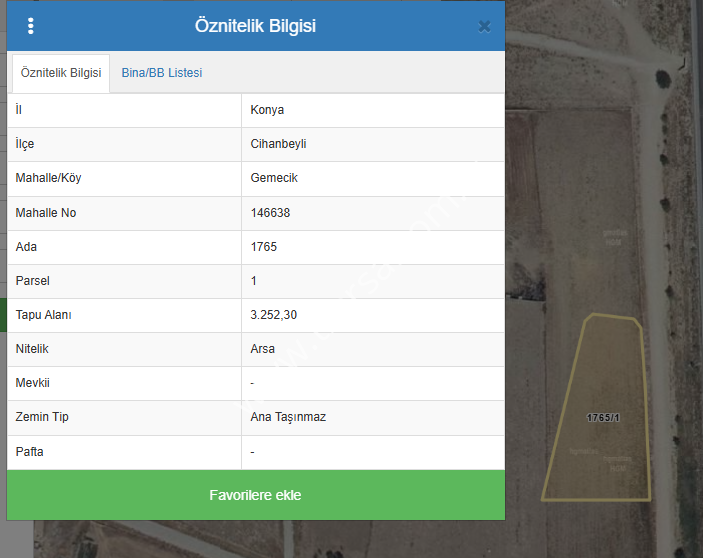Click the Ada value 1765
The width and height of the screenshot is (703, 558).
(264, 247)
